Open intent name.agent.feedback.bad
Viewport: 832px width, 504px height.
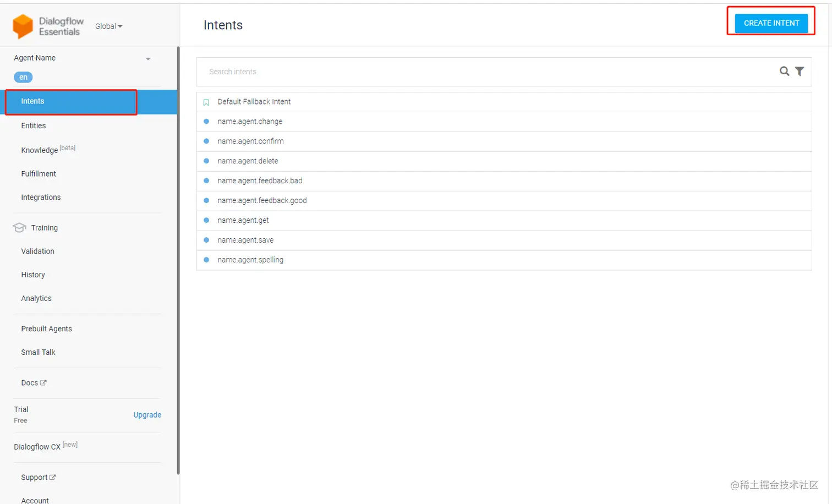click(x=504, y=181)
